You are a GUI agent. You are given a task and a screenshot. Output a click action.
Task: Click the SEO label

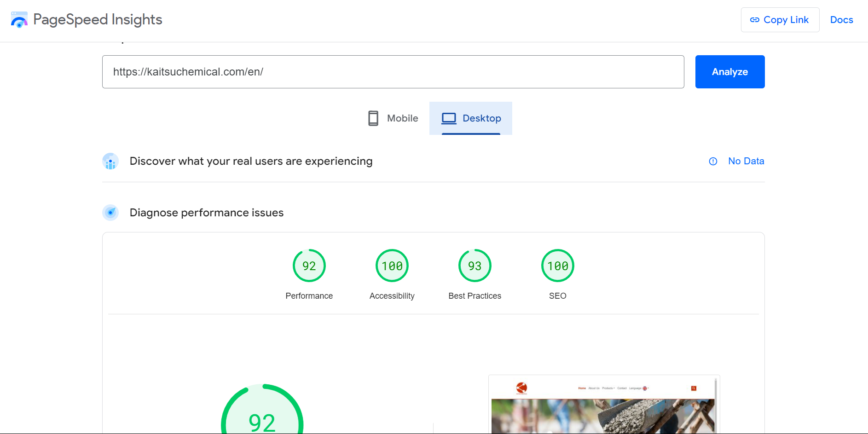(558, 296)
